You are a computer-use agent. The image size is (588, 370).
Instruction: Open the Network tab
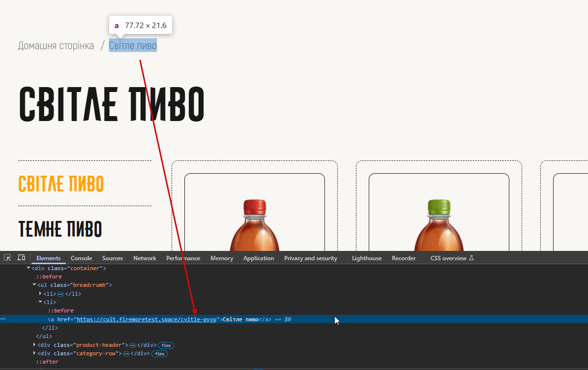pyautogui.click(x=145, y=258)
